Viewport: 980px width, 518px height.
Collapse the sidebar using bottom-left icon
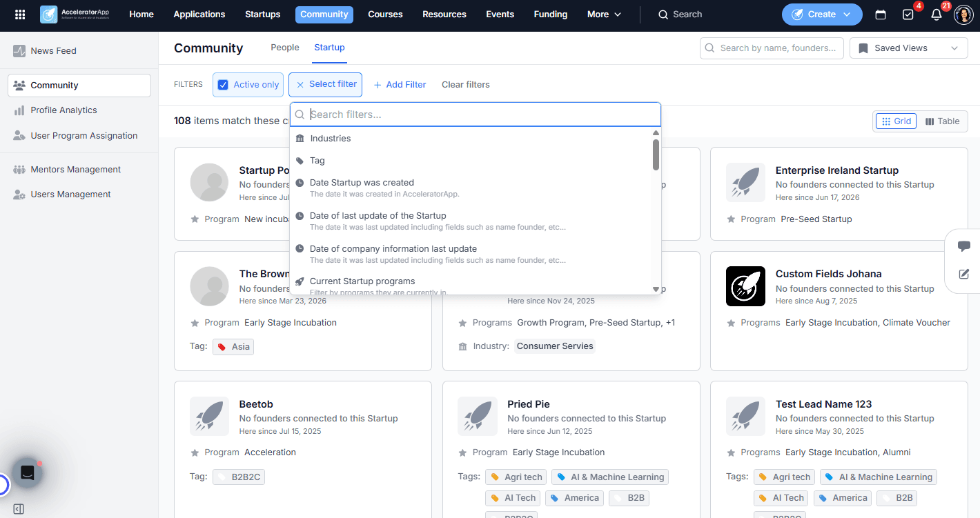point(19,509)
